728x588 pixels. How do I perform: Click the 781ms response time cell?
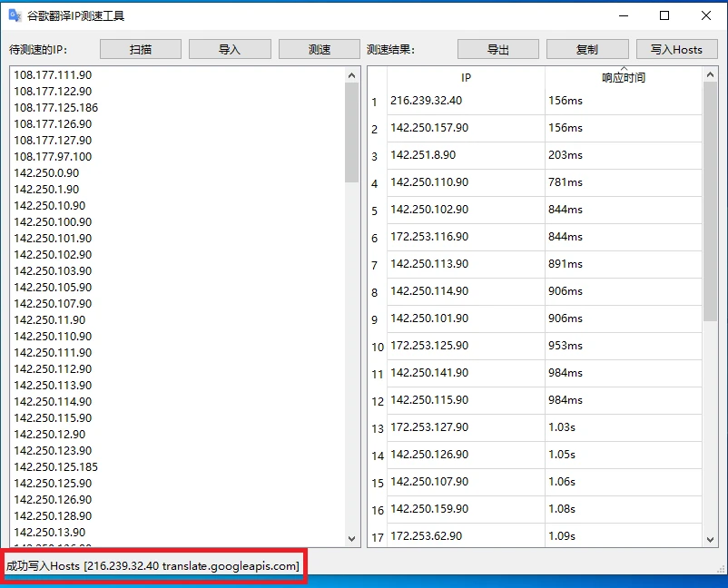point(624,182)
